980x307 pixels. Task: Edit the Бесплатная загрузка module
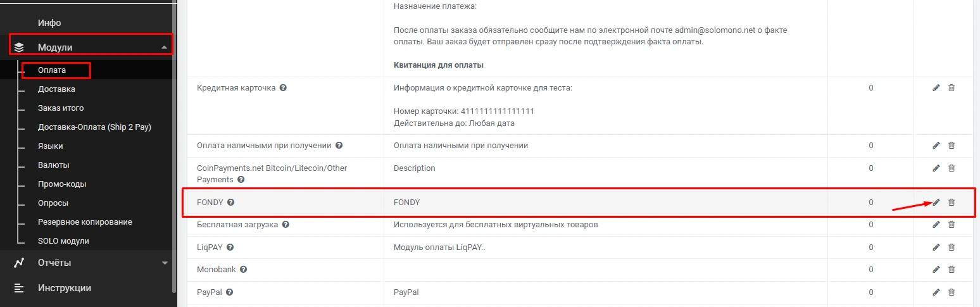(x=936, y=225)
